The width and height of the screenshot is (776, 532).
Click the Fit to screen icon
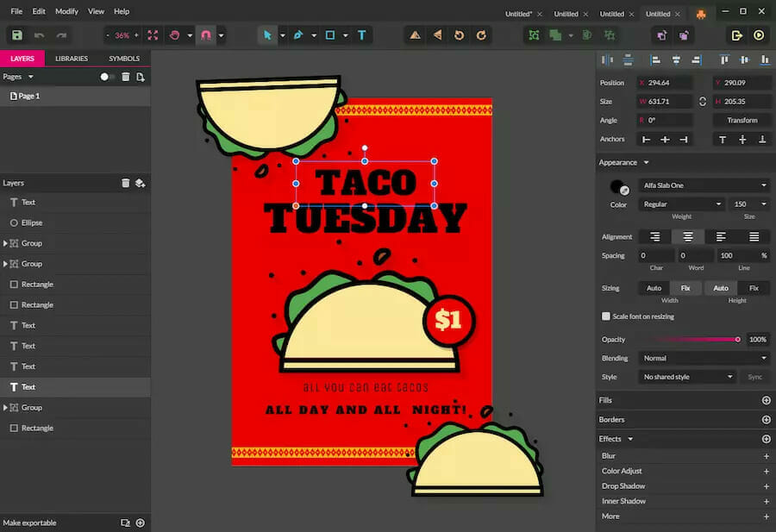153,35
